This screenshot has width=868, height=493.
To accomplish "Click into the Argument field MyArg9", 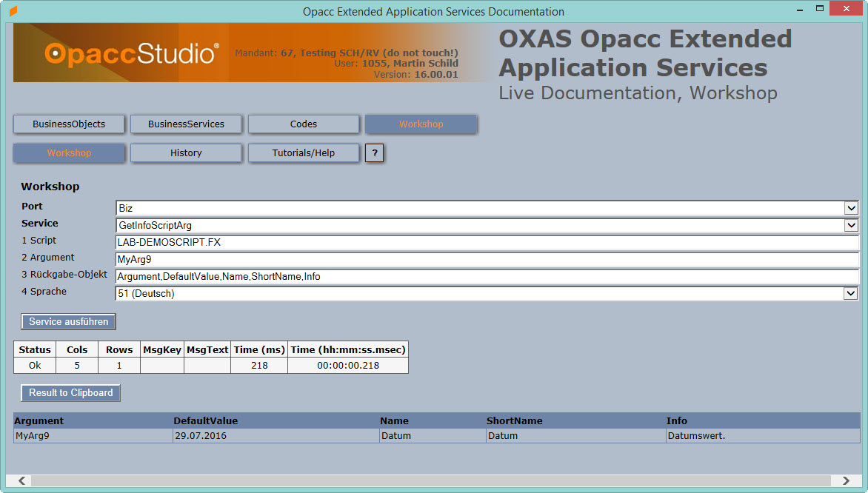I will tap(487, 260).
